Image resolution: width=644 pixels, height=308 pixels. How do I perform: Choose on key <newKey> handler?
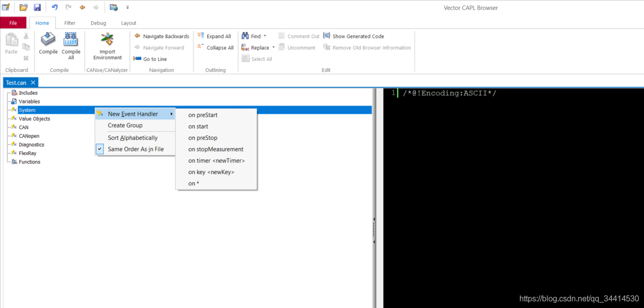tap(216, 172)
